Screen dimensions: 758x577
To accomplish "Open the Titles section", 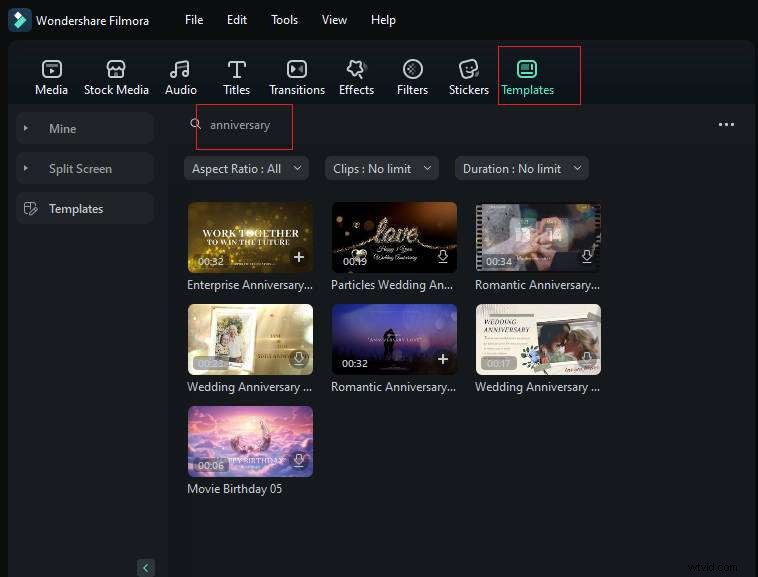I will (x=236, y=77).
